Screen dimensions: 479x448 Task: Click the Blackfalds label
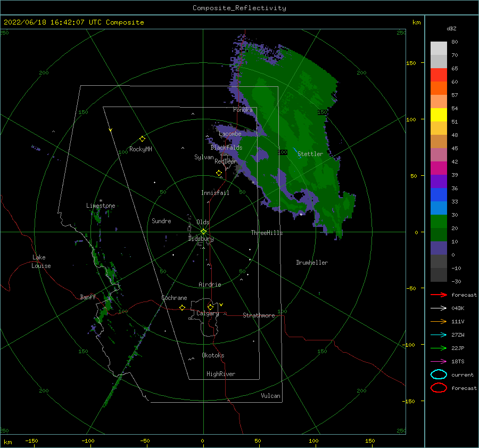[x=226, y=148]
